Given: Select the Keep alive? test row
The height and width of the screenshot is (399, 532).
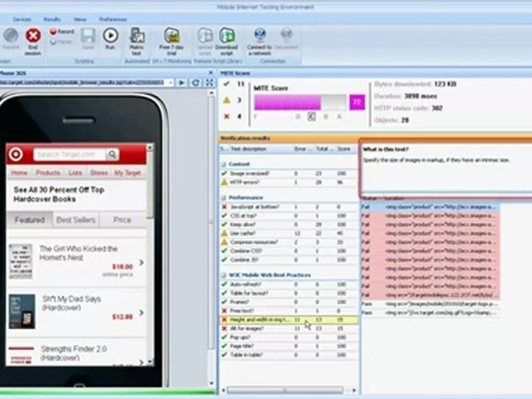Looking at the screenshot, I should click(288, 224).
